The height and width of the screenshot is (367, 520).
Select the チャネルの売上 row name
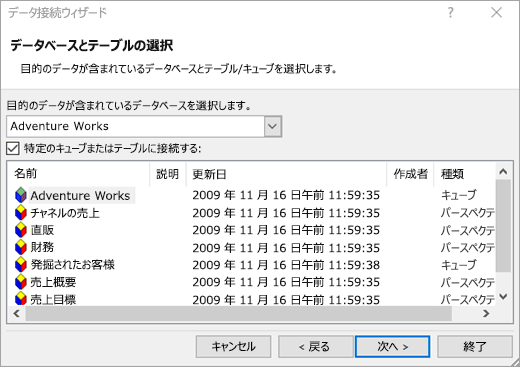click(65, 213)
